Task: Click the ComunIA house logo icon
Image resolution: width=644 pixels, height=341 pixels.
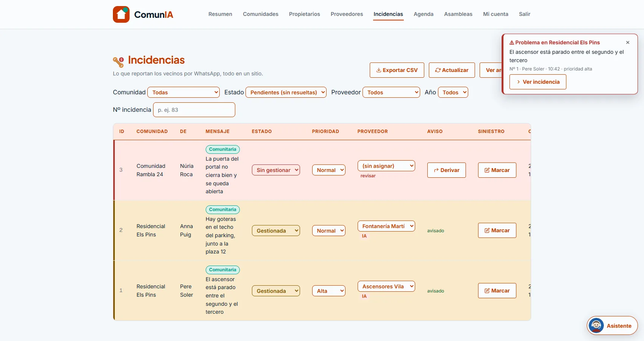Action: [x=121, y=14]
